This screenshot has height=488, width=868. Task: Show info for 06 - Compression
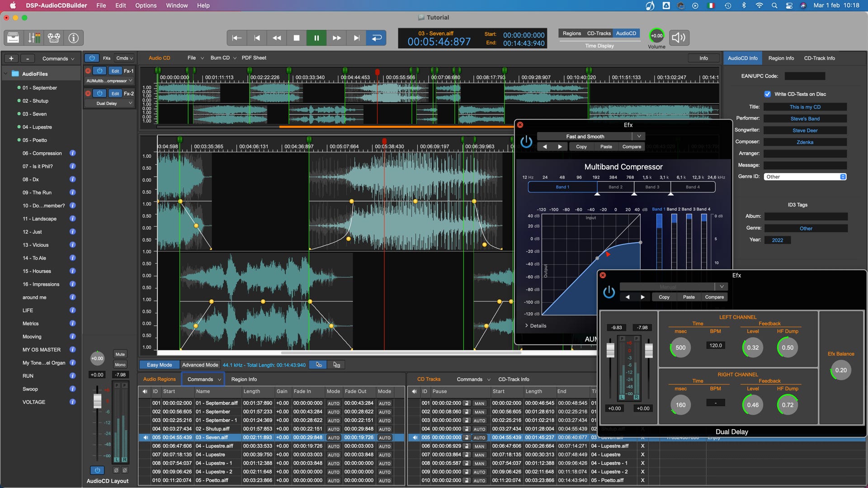[x=72, y=153]
